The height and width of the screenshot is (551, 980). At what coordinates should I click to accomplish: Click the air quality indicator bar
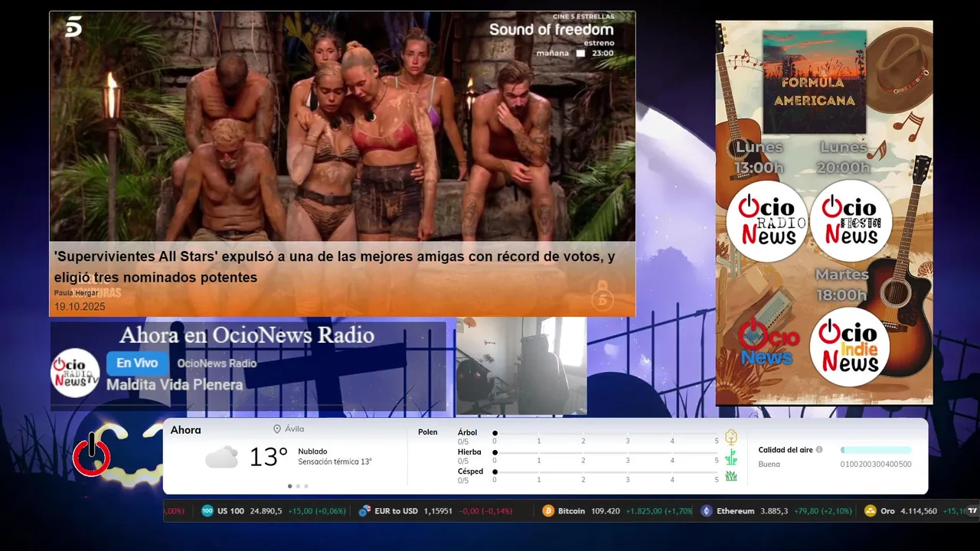pyautogui.click(x=876, y=450)
